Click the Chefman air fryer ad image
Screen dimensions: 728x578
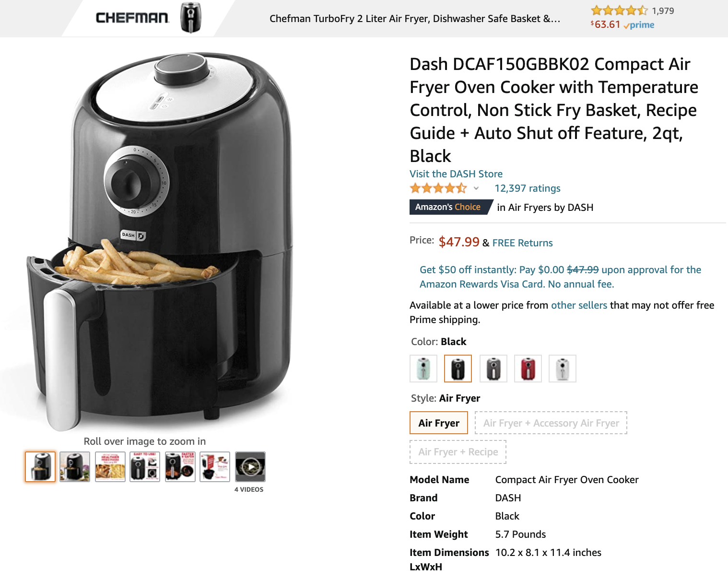coord(191,18)
